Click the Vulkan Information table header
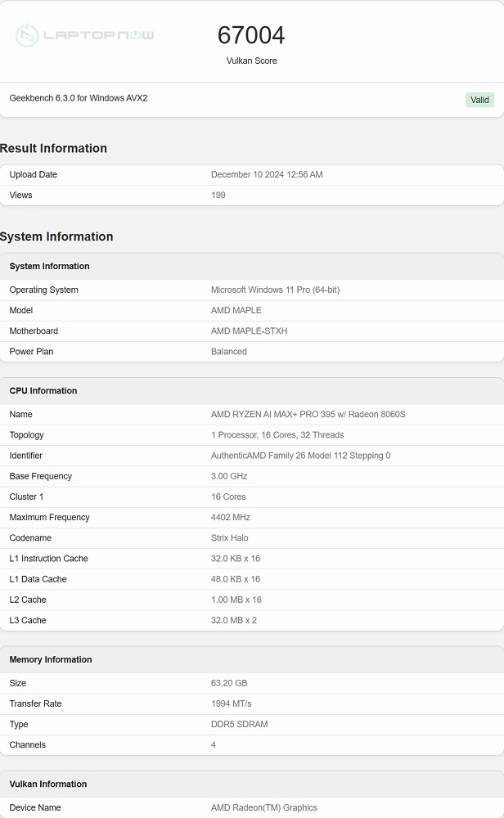Viewport: 504px width, 818px height. tap(48, 784)
